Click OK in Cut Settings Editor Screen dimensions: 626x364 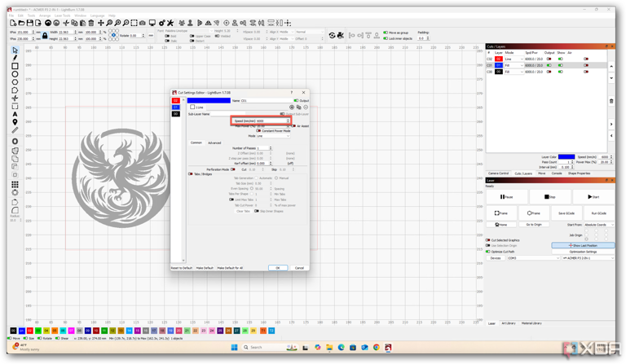coord(277,268)
